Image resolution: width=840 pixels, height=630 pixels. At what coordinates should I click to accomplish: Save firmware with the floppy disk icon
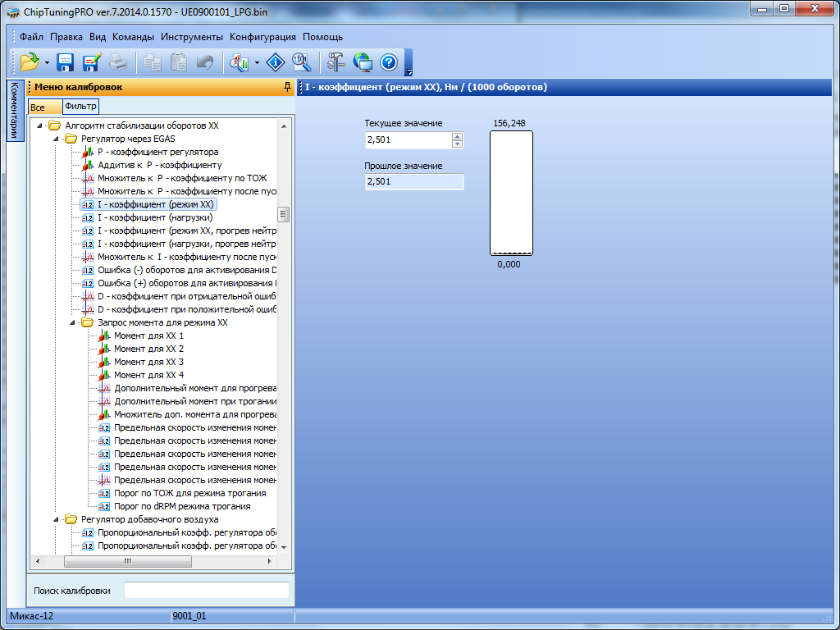[x=66, y=62]
